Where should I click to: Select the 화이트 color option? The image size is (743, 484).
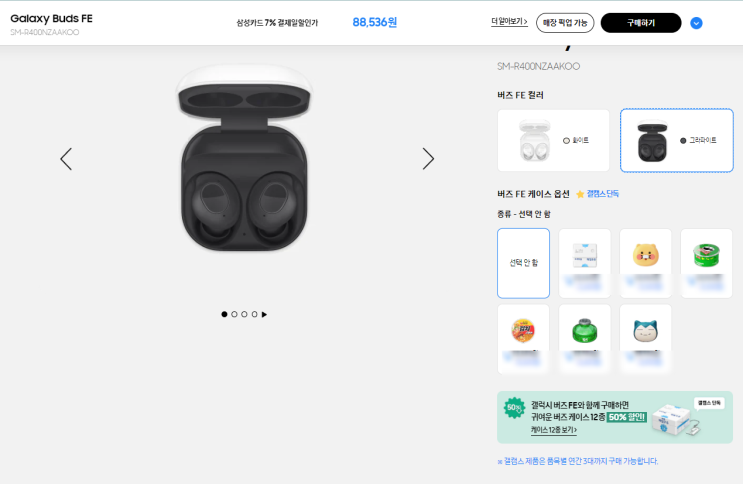553,140
